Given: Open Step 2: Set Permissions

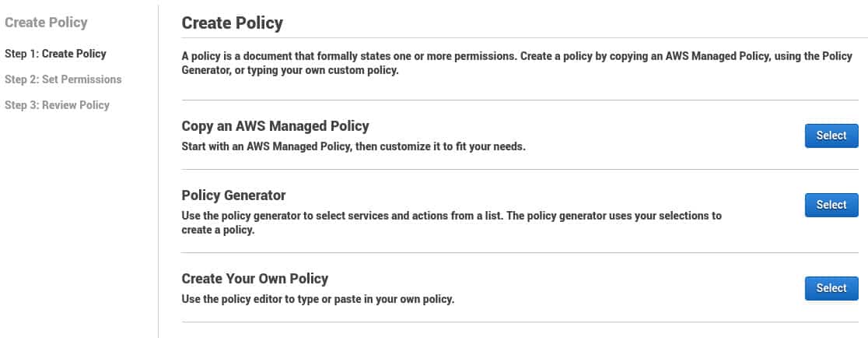Looking at the screenshot, I should [x=63, y=79].
